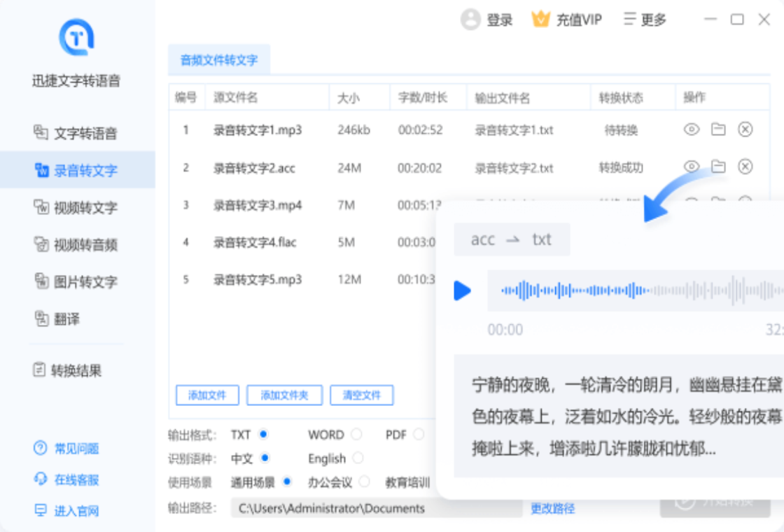This screenshot has height=532, width=784.
Task: Open 充值VIP recharge page
Action: coord(579,20)
